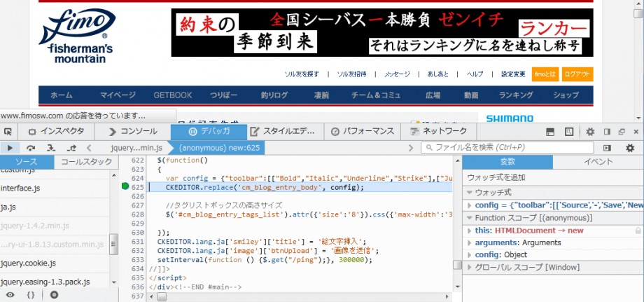Image resolution: width=644 pixels, height=302 pixels.
Task: Close developer tools with X icon
Action: pos(636,132)
